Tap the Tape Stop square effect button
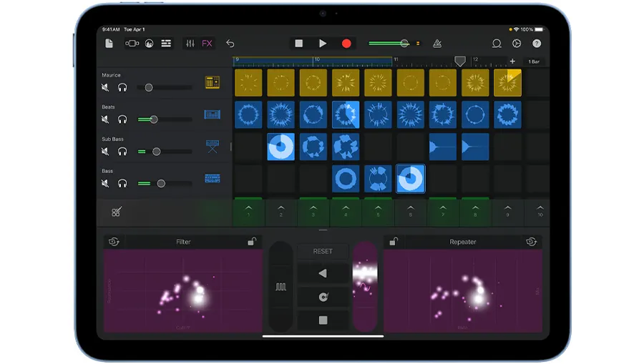This screenshot has height=364, width=644. (x=323, y=320)
